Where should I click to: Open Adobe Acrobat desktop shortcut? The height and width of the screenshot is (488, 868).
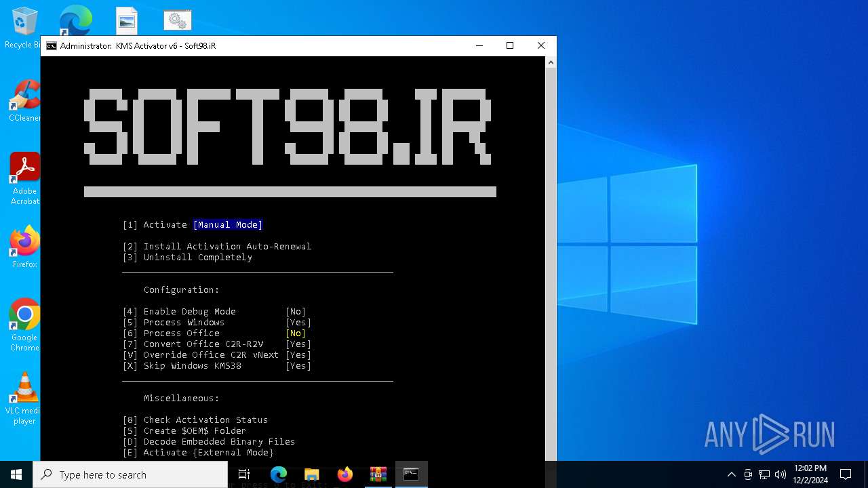[x=24, y=179]
